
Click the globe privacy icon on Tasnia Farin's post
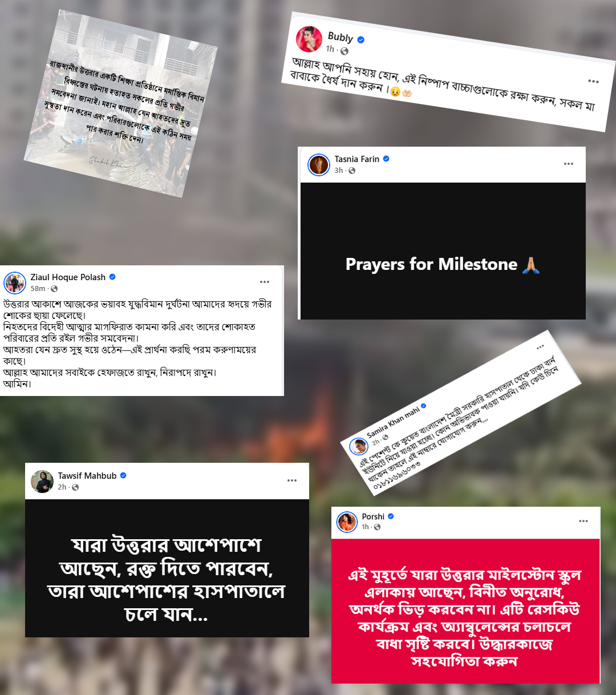(352, 171)
